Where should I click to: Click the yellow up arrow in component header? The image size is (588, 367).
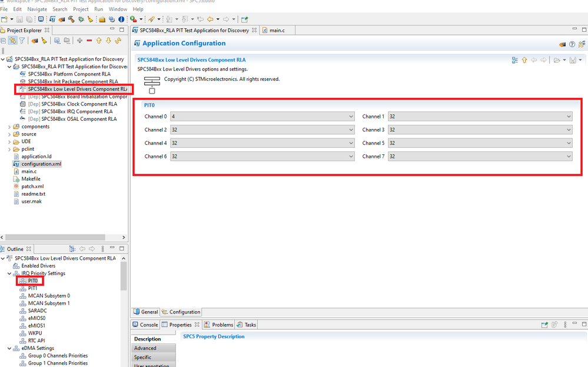(x=524, y=60)
